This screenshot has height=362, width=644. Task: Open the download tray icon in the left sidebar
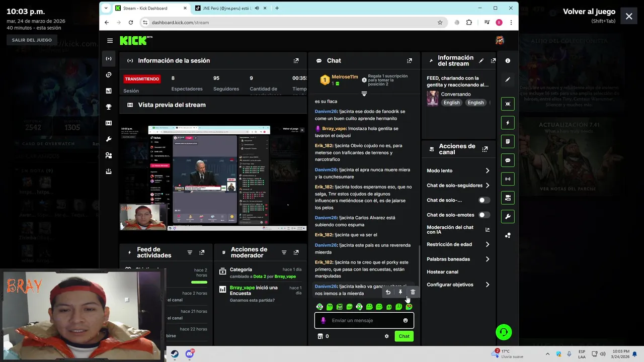coord(109,171)
